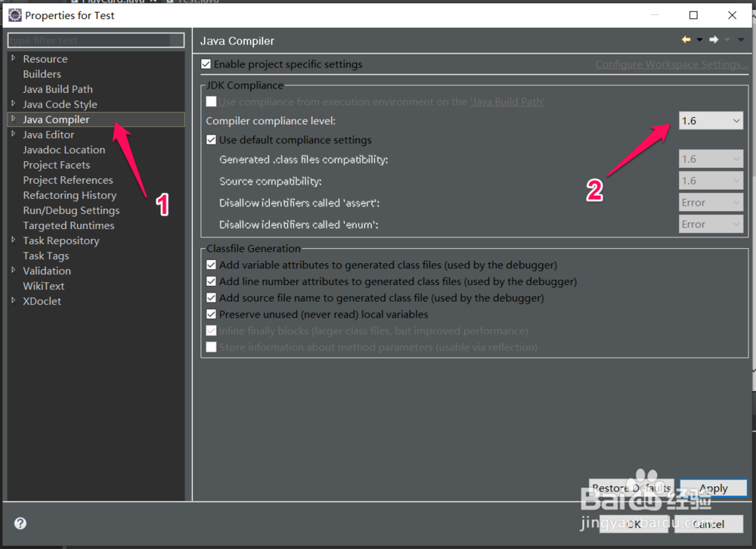Open Source compatibility dropdown

pos(711,181)
